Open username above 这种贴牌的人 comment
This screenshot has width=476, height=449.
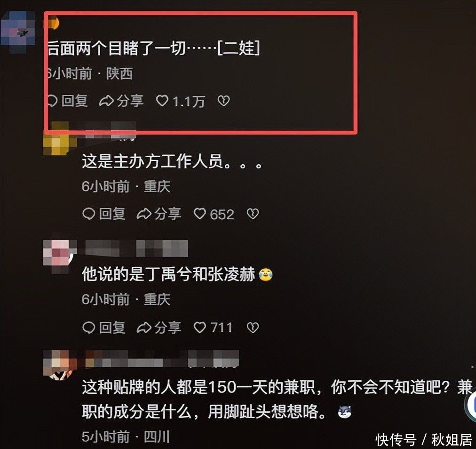pos(162,359)
